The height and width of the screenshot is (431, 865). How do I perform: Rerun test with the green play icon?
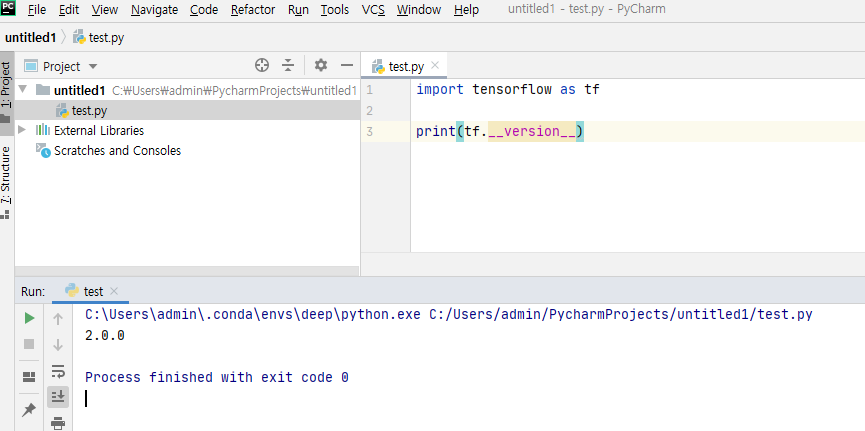[30, 318]
